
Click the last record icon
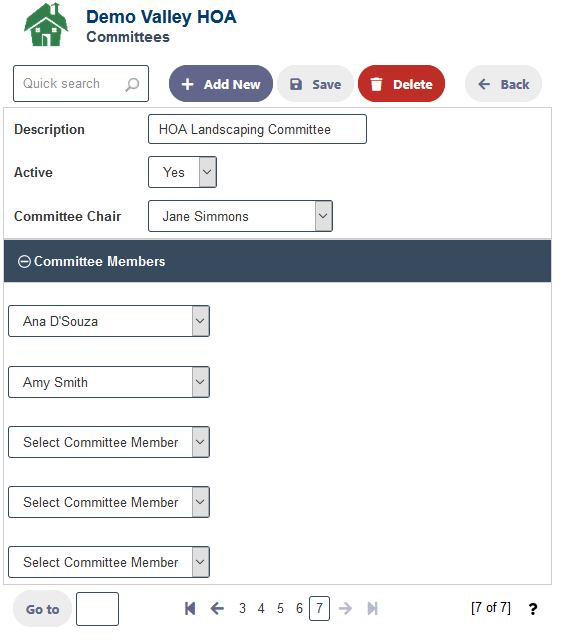pyautogui.click(x=372, y=608)
